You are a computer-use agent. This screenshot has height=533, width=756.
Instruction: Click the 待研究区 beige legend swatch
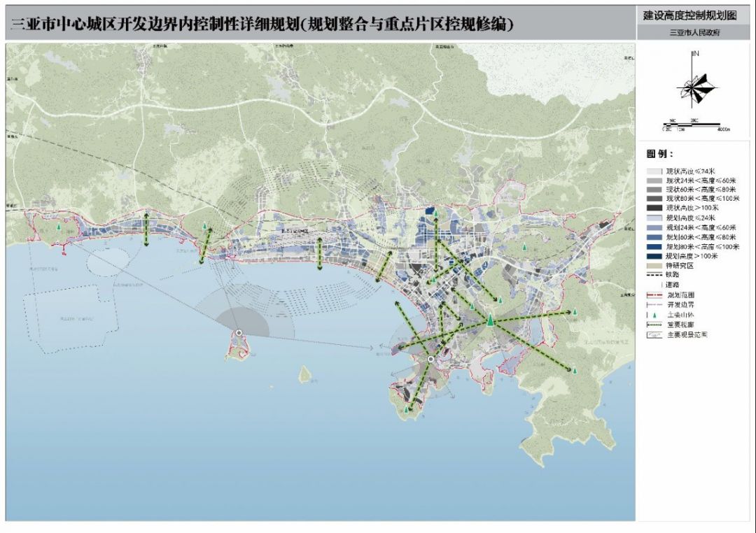coord(653,266)
